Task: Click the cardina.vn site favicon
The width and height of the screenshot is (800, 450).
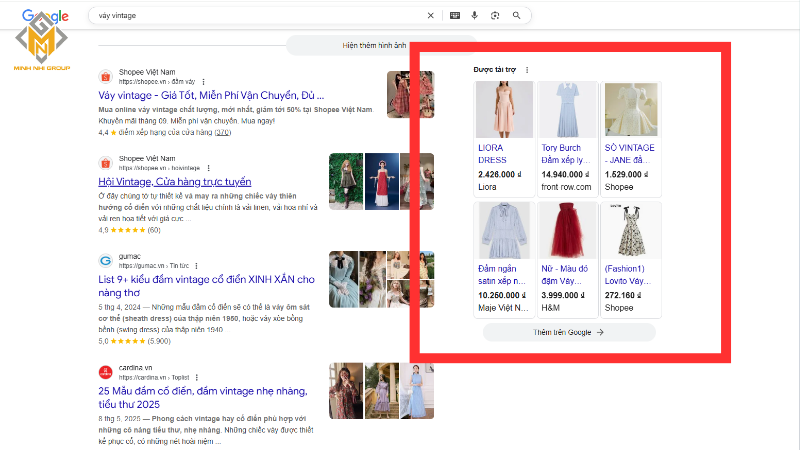Action: click(106, 372)
